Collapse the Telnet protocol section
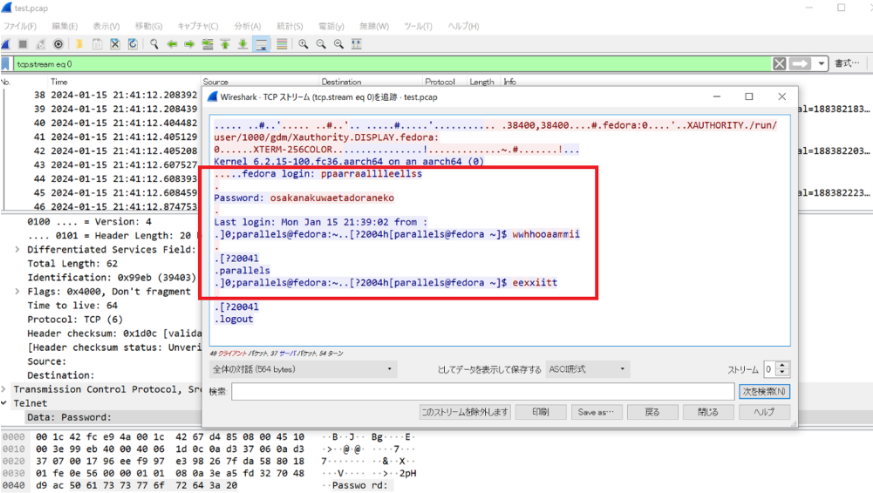This screenshot has width=873, height=493. (7, 403)
